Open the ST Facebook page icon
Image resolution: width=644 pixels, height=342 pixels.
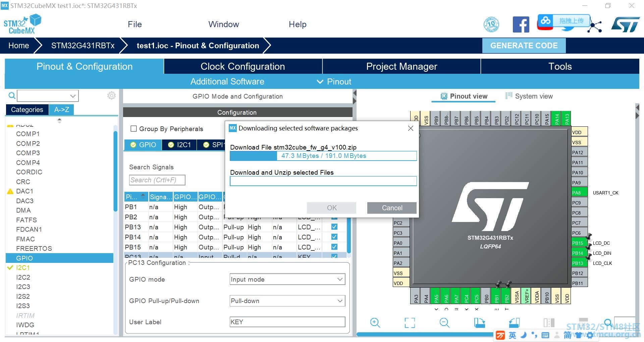(x=521, y=24)
